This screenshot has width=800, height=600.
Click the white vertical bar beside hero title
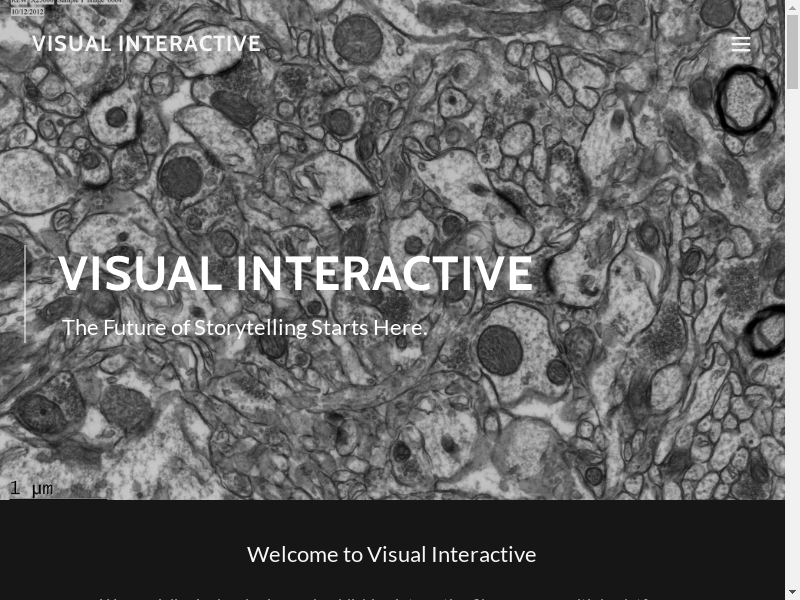pos(25,294)
